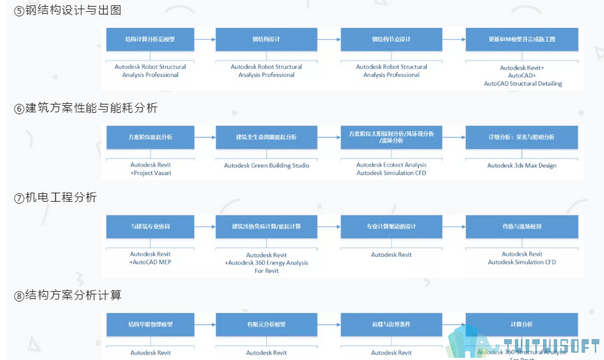604x360 pixels.
Task: Click Autodesk Revit text under 有限元分析模型
Action: pos(266,353)
